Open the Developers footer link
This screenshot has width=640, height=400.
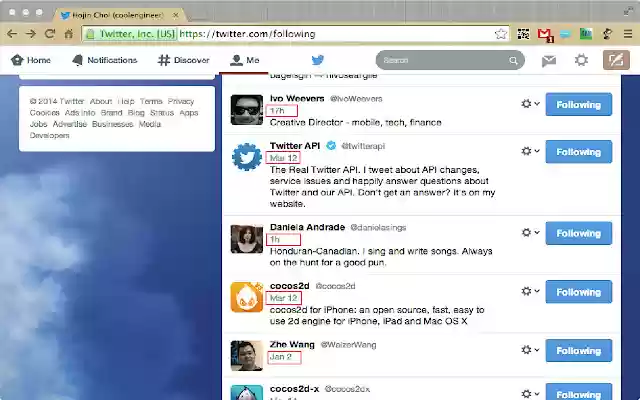pos(49,136)
